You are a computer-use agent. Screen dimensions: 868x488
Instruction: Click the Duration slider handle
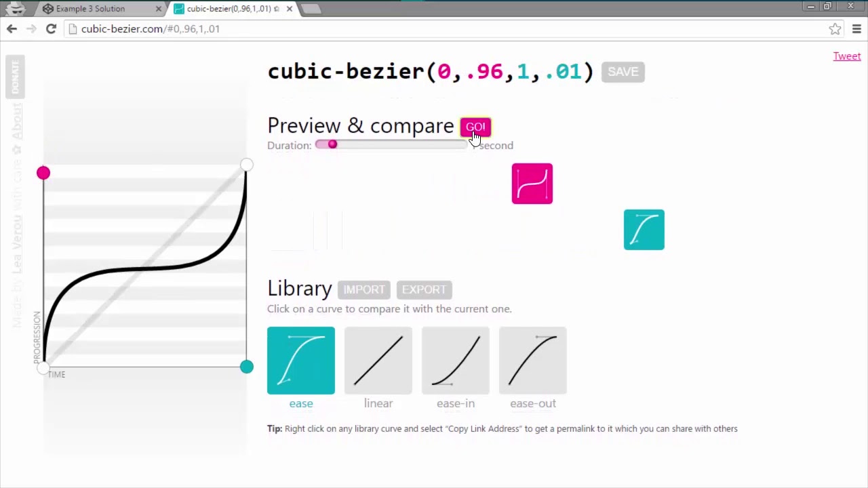(x=332, y=144)
